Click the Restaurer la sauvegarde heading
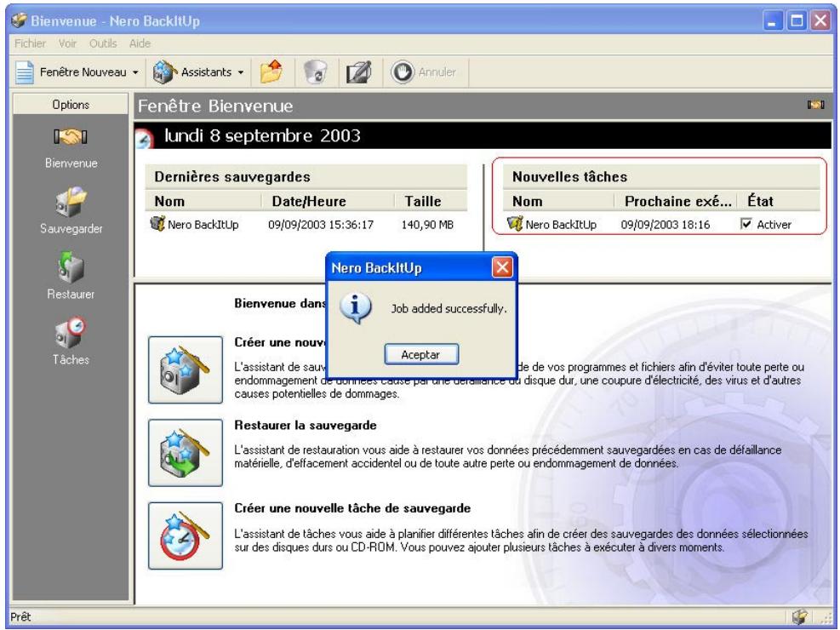Image resolution: width=840 pixels, height=630 pixels. pyautogui.click(x=306, y=426)
